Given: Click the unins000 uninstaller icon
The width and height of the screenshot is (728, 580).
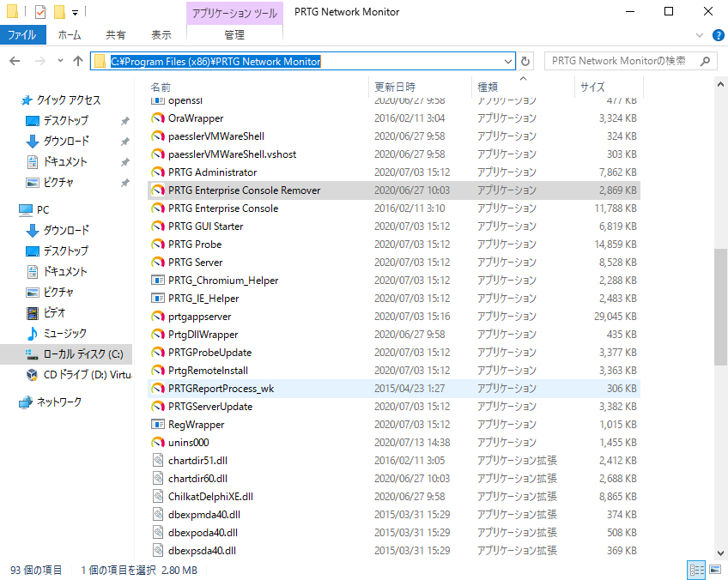Looking at the screenshot, I should (x=158, y=443).
